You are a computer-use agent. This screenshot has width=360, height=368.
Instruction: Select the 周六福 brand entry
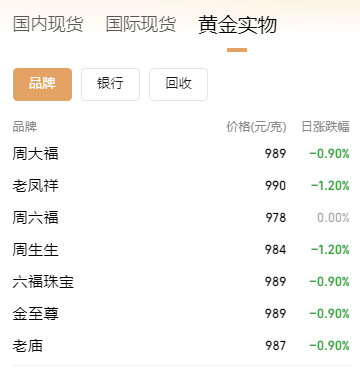181,218
